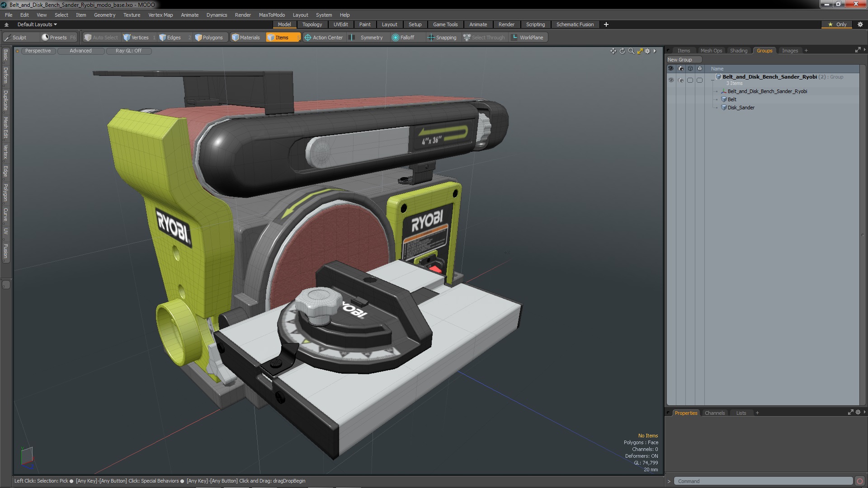
Task: Open the MaxToModo menu
Action: coord(272,15)
